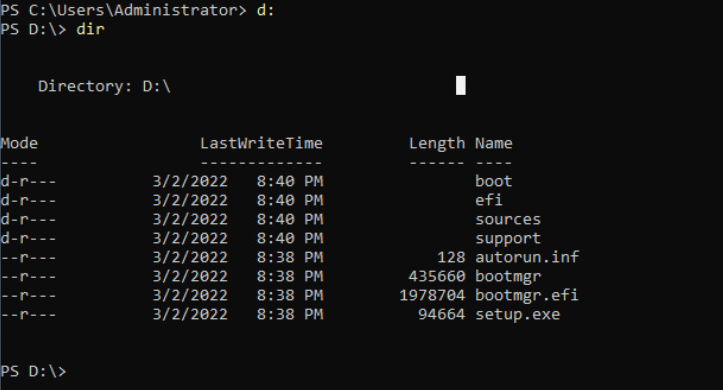Click the white block cursor
This screenshot has height=390, width=723.
tap(461, 85)
